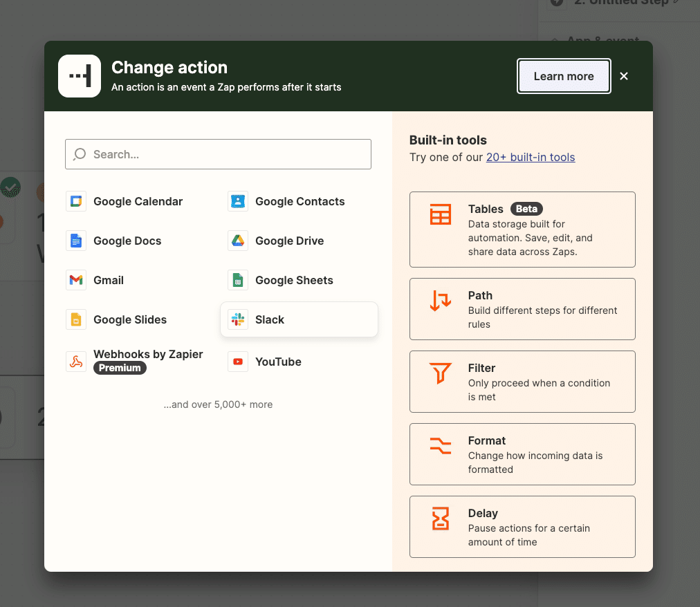Click the Google Drive app icon
The width and height of the screenshot is (700, 607).
[x=238, y=241]
